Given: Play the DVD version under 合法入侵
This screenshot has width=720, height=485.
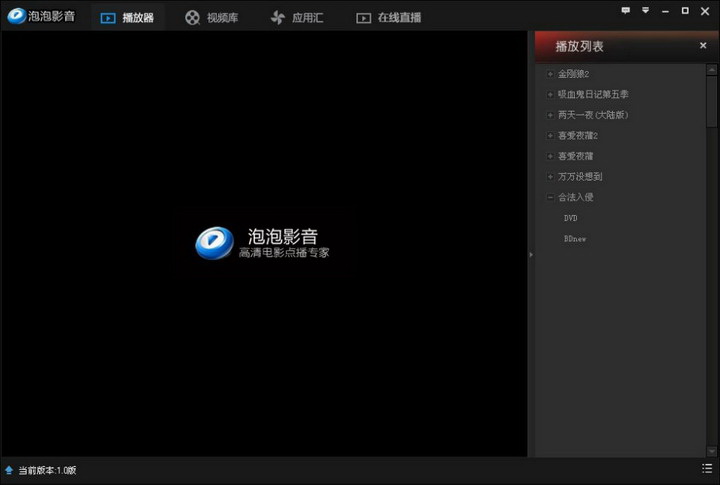Looking at the screenshot, I should point(571,218).
